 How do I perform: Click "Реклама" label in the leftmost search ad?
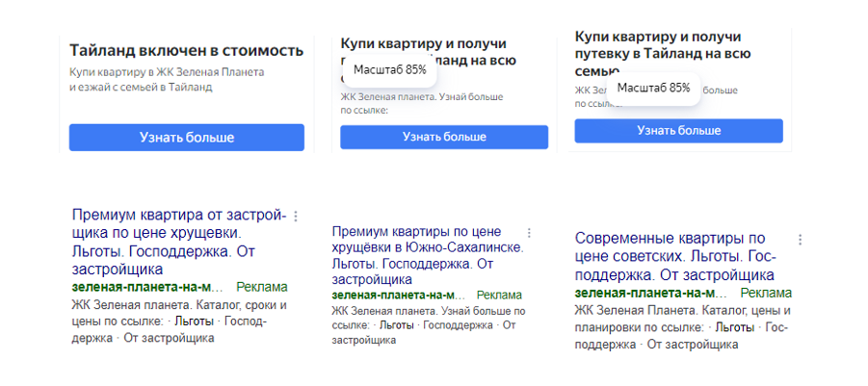point(261,288)
